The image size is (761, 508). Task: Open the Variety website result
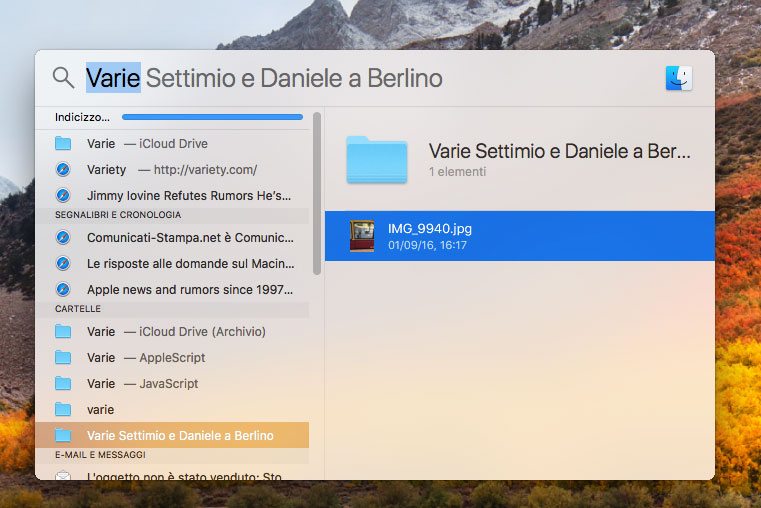[172, 169]
